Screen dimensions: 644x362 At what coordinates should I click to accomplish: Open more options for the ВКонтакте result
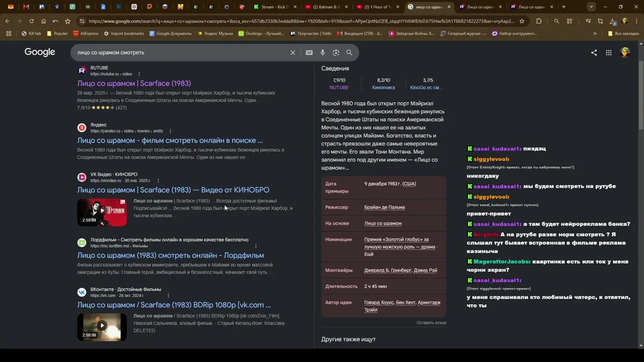[x=168, y=296]
